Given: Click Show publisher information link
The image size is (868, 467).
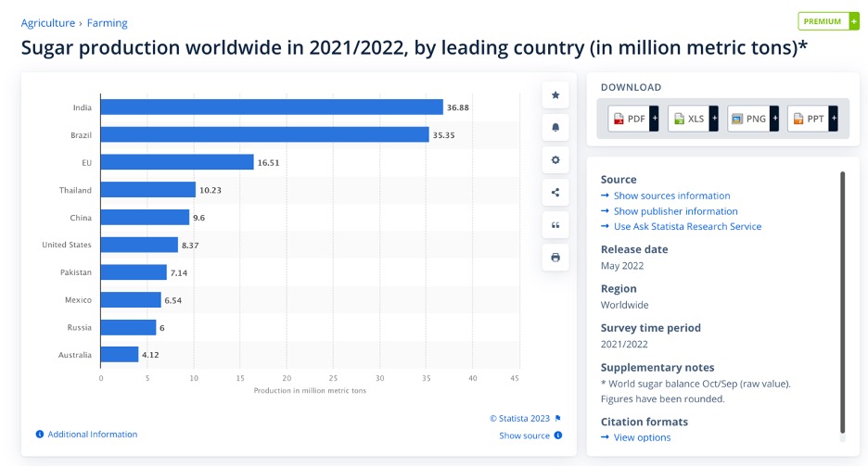Looking at the screenshot, I should (675, 211).
